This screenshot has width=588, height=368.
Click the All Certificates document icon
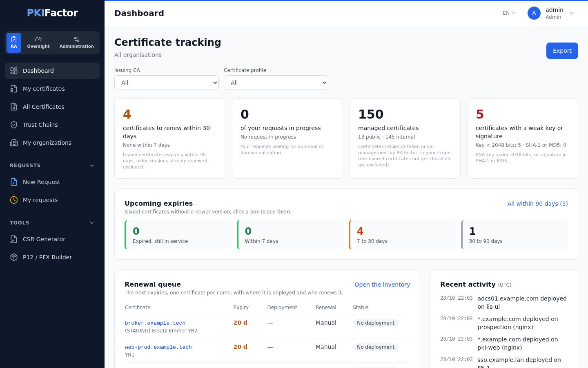click(14, 107)
